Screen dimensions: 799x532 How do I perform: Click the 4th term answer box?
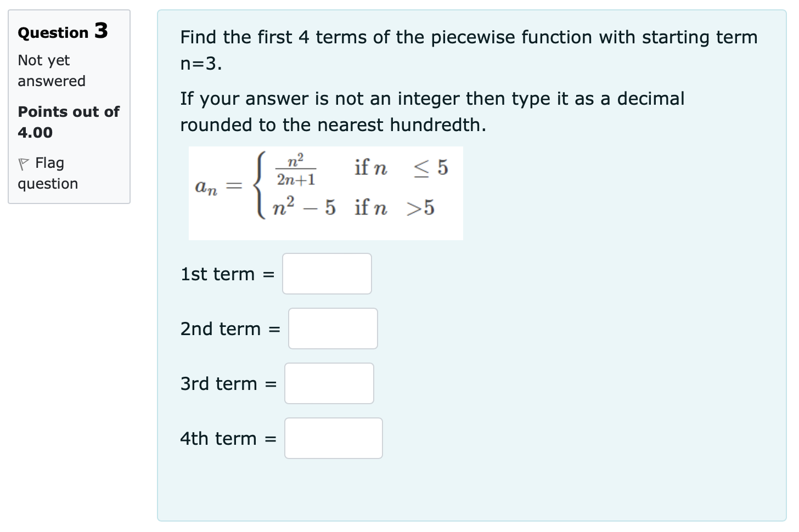(x=333, y=438)
